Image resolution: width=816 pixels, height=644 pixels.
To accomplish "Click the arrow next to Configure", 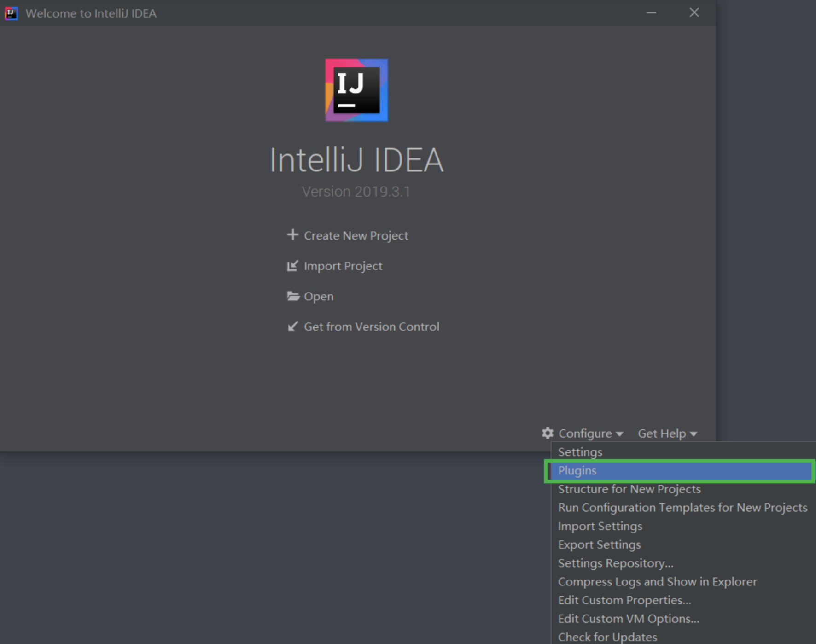I will (x=619, y=434).
